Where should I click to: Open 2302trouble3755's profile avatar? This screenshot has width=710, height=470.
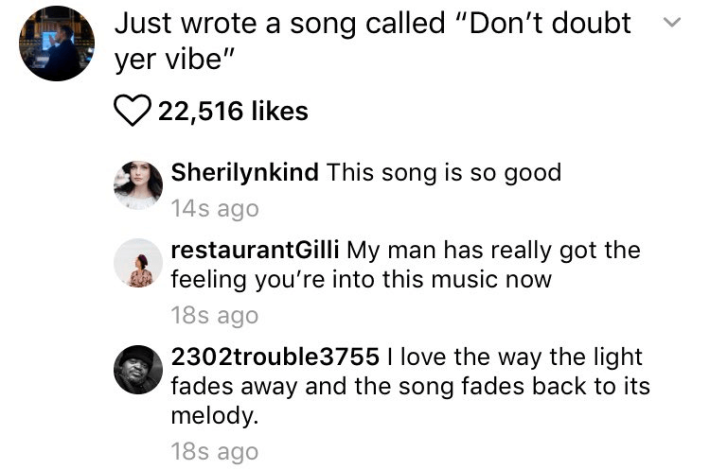[138, 370]
